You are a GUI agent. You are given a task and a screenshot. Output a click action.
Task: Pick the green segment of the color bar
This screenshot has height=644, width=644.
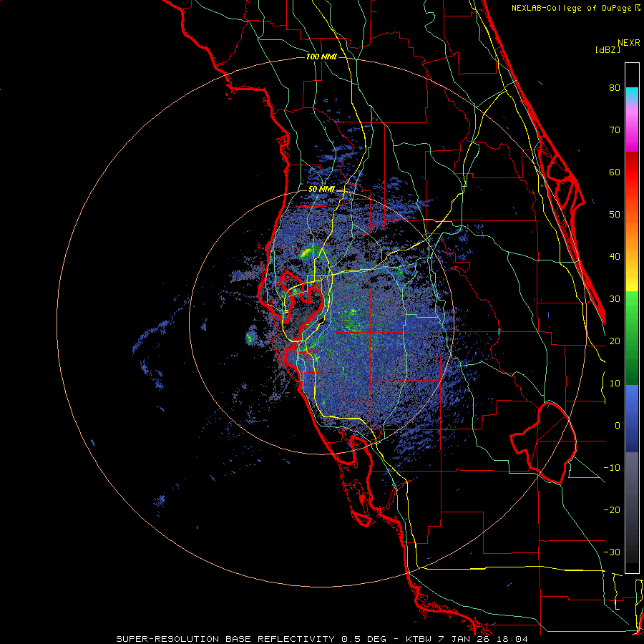632,338
